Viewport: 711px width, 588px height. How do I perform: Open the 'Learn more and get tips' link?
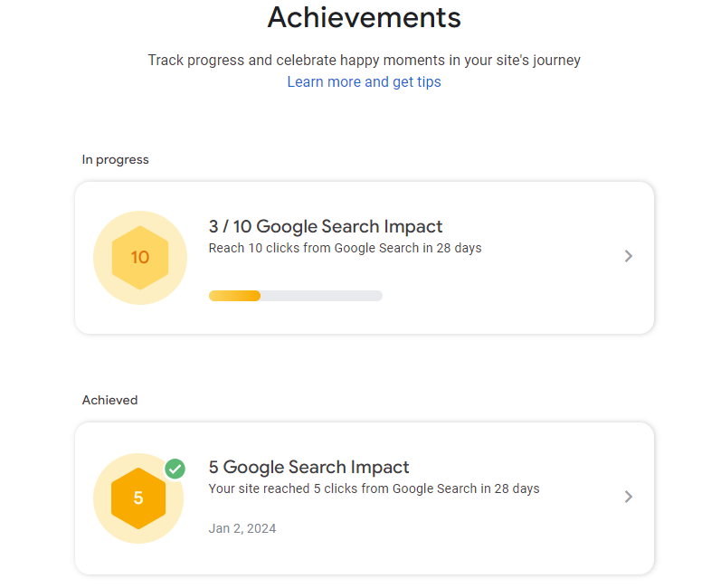[364, 82]
